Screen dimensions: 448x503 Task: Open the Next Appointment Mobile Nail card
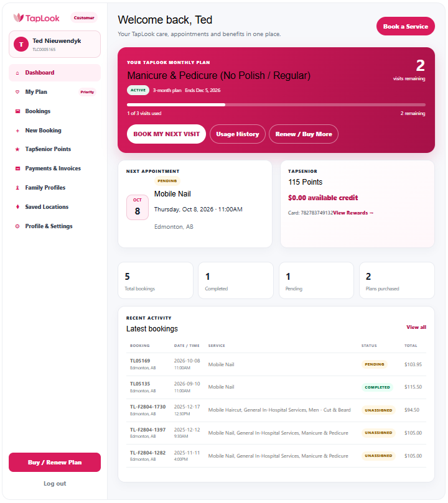(x=195, y=204)
